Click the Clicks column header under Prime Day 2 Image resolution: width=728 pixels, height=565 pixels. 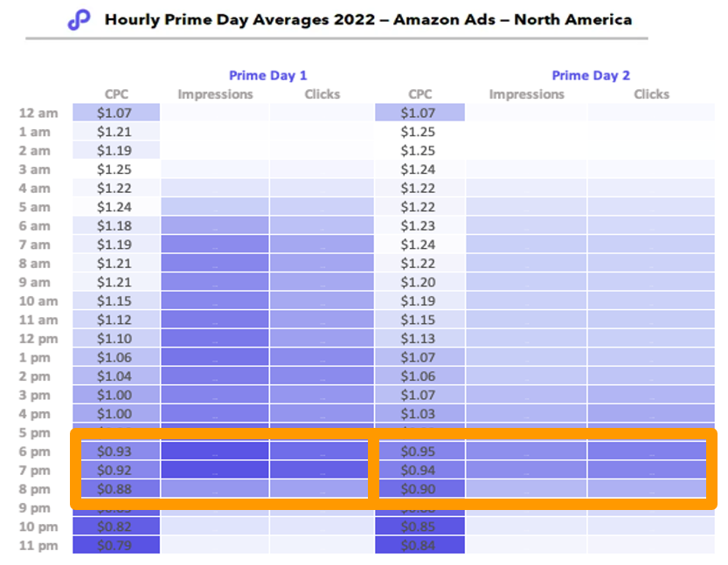(651, 94)
